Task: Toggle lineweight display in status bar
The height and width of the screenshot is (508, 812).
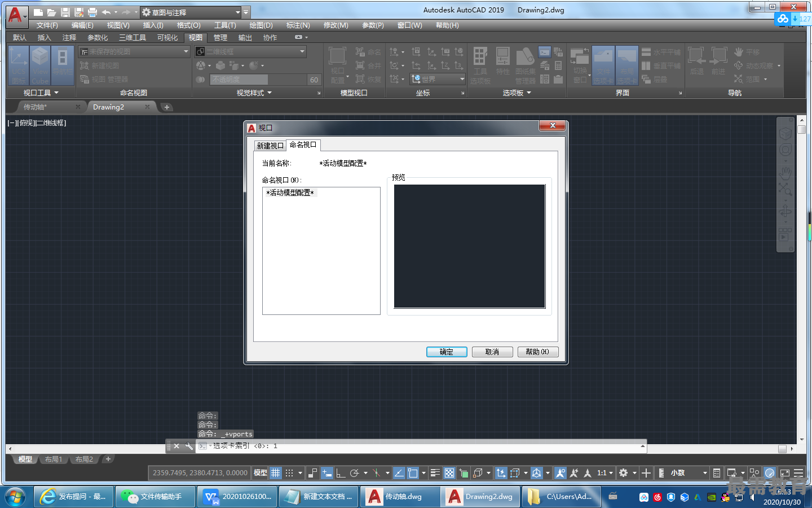Action: coord(435,473)
